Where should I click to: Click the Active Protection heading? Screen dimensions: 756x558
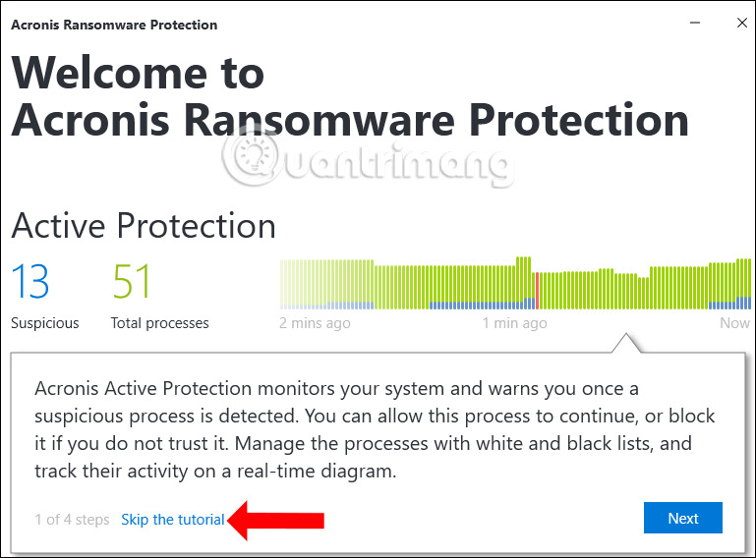144,226
